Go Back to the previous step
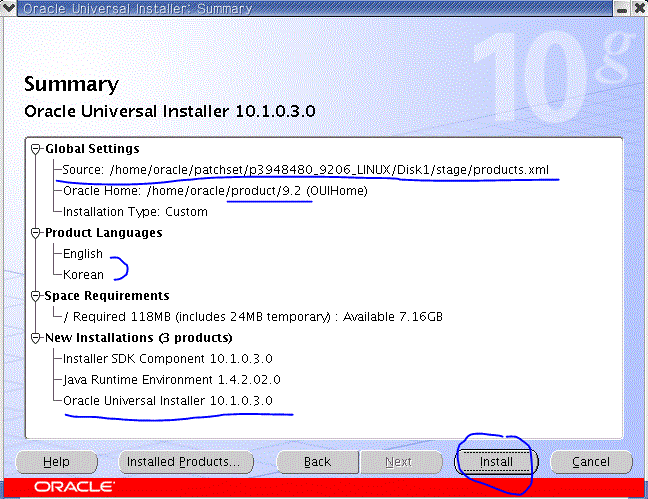648x499 pixels. point(317,462)
